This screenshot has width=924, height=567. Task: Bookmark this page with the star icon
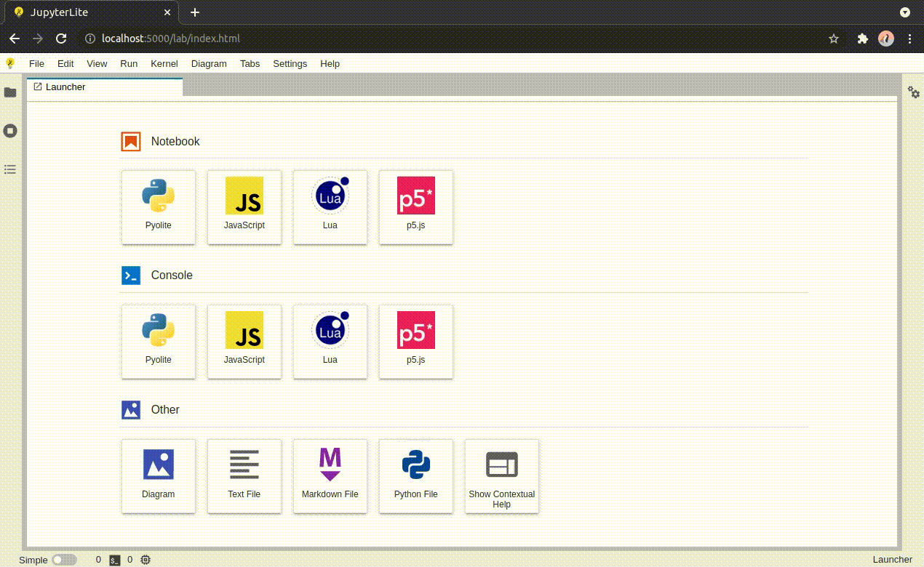pyautogui.click(x=834, y=39)
